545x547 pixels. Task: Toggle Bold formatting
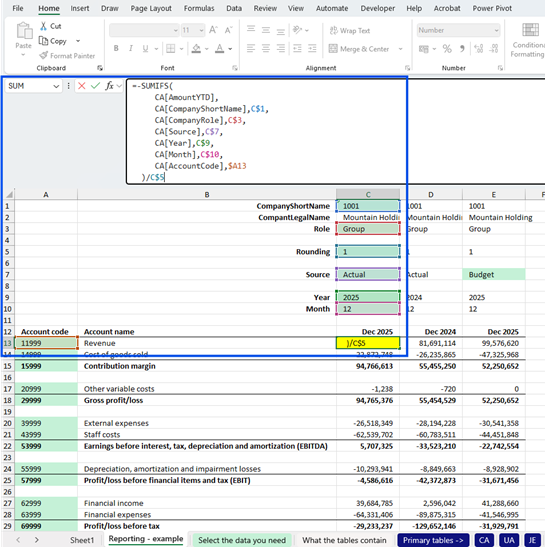click(x=116, y=49)
